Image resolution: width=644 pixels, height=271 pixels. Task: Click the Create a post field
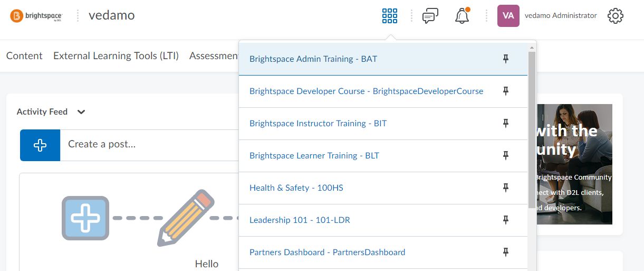coord(149,145)
